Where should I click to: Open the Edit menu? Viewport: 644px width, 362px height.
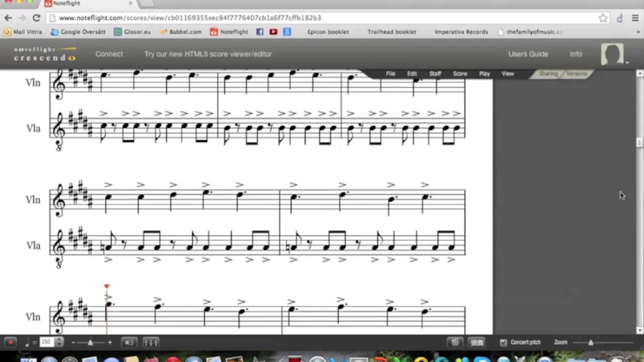(x=412, y=73)
